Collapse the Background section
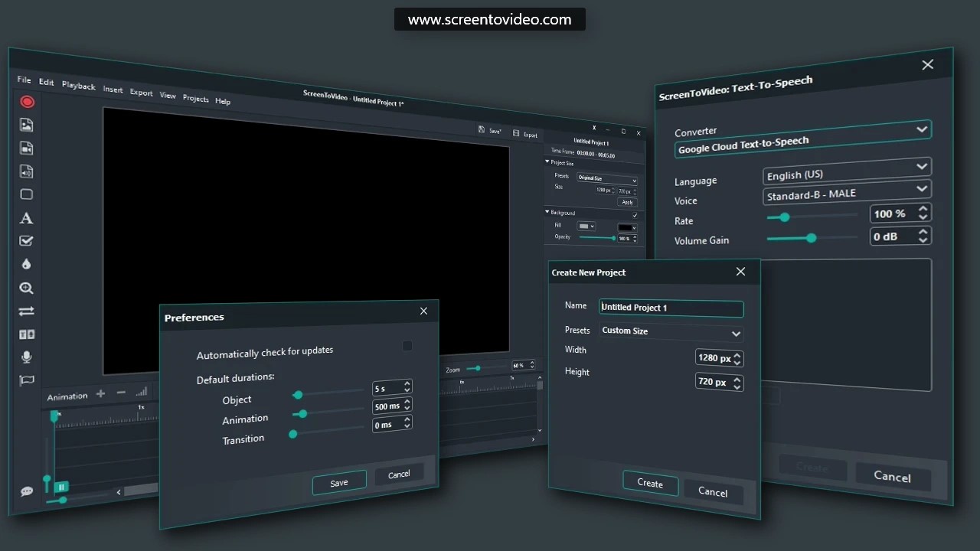This screenshot has height=551, width=980. click(547, 212)
